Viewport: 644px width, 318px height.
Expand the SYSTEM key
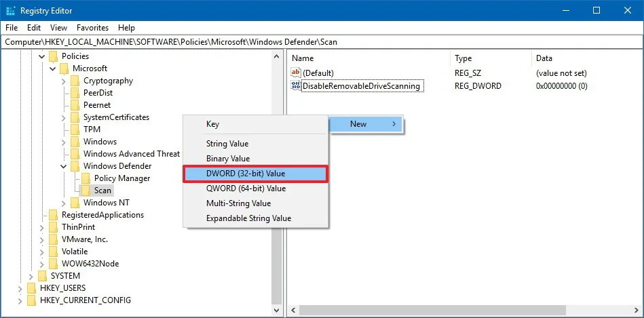click(x=31, y=276)
